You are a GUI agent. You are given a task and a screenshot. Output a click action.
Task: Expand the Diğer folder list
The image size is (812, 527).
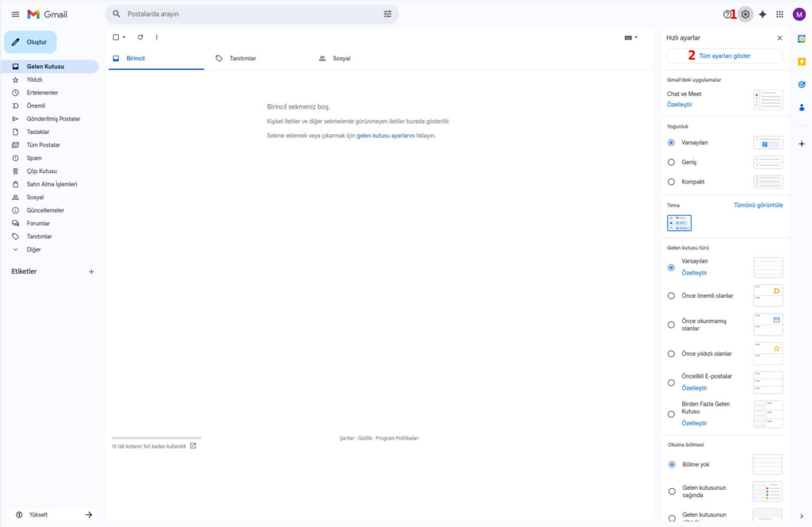click(33, 249)
